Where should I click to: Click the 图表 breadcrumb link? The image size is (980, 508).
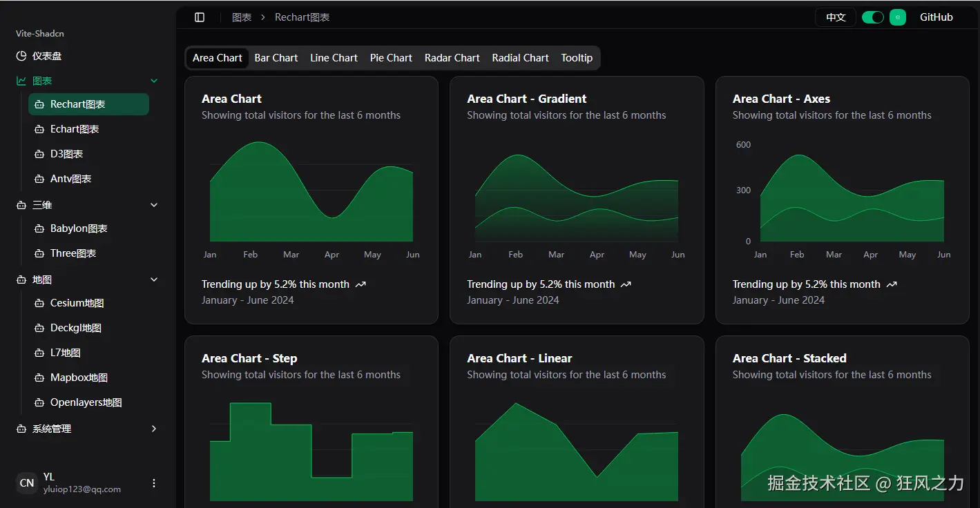(x=242, y=17)
